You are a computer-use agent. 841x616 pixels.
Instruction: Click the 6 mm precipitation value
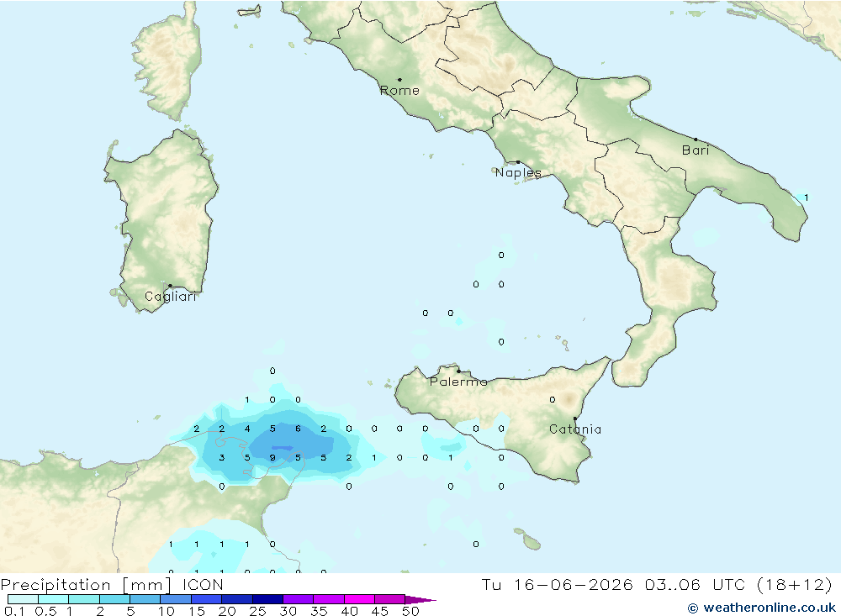pos(299,429)
